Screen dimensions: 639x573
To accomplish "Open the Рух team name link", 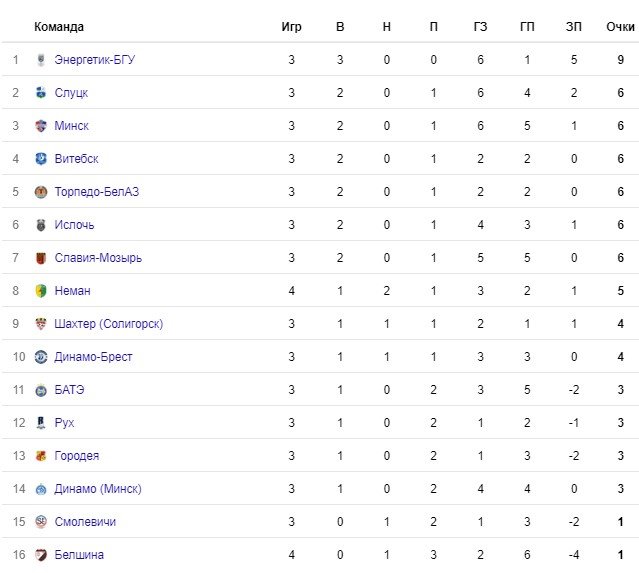I will click(x=64, y=423).
